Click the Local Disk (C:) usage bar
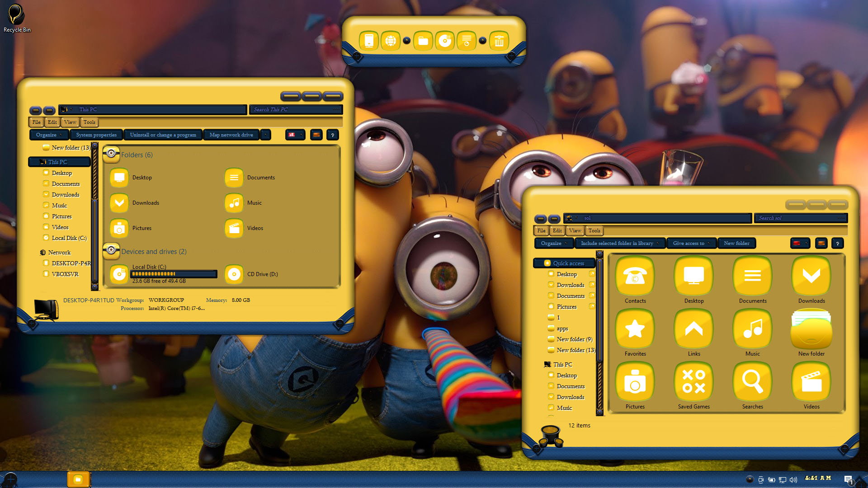This screenshot has width=868, height=488. pyautogui.click(x=174, y=274)
